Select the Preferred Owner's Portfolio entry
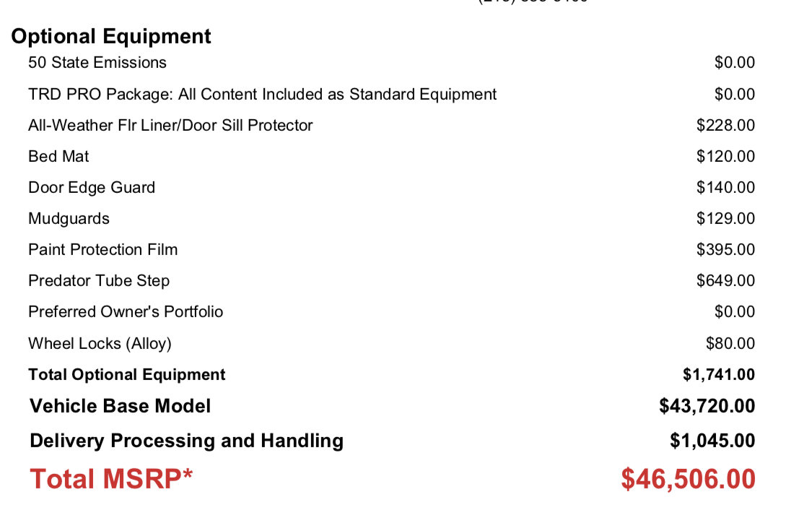The image size is (812, 531). [126, 311]
